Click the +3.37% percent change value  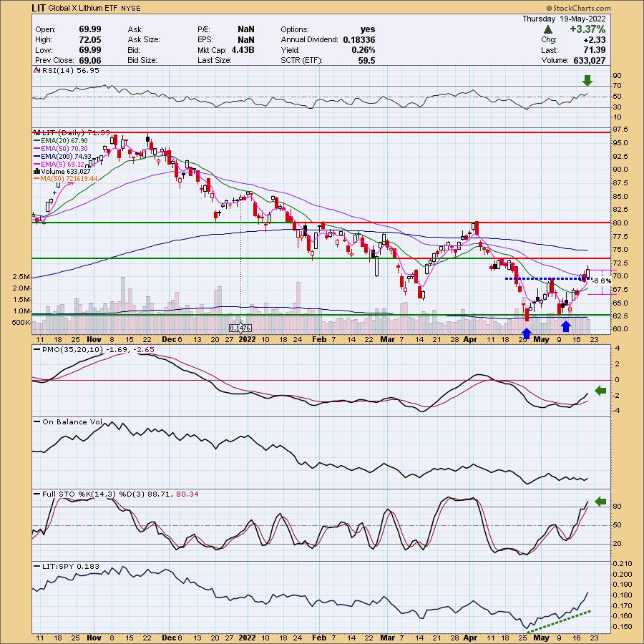pos(587,29)
